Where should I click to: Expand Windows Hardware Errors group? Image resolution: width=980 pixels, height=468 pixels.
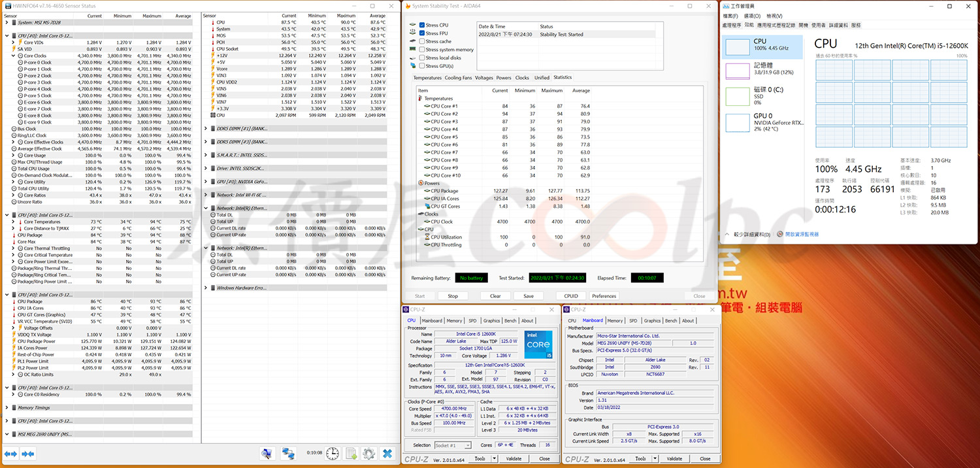[206, 288]
